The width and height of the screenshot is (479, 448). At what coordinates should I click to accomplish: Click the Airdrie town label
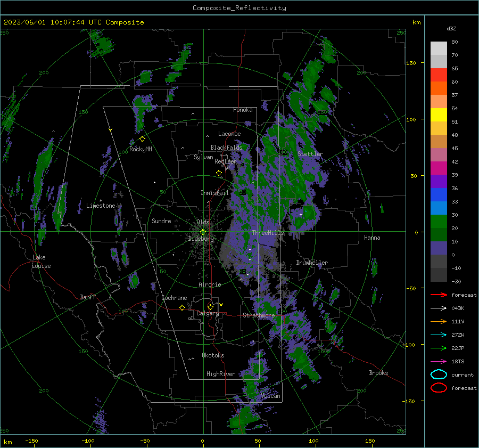point(210,284)
